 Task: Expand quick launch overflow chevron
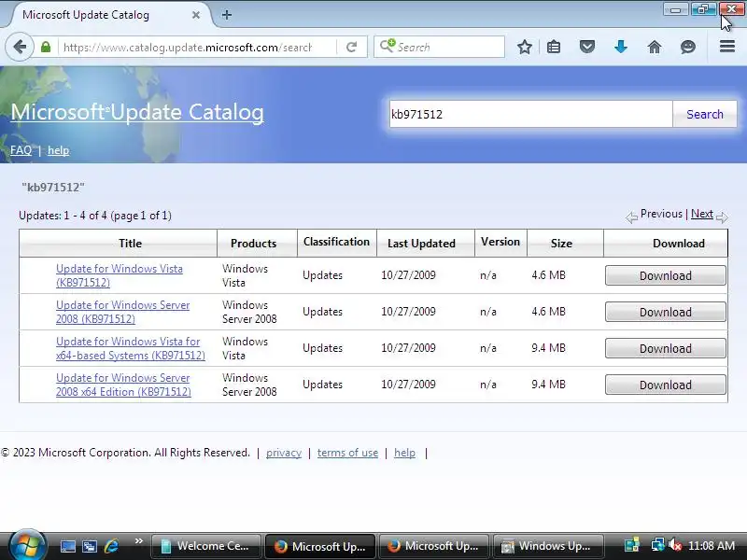138,541
